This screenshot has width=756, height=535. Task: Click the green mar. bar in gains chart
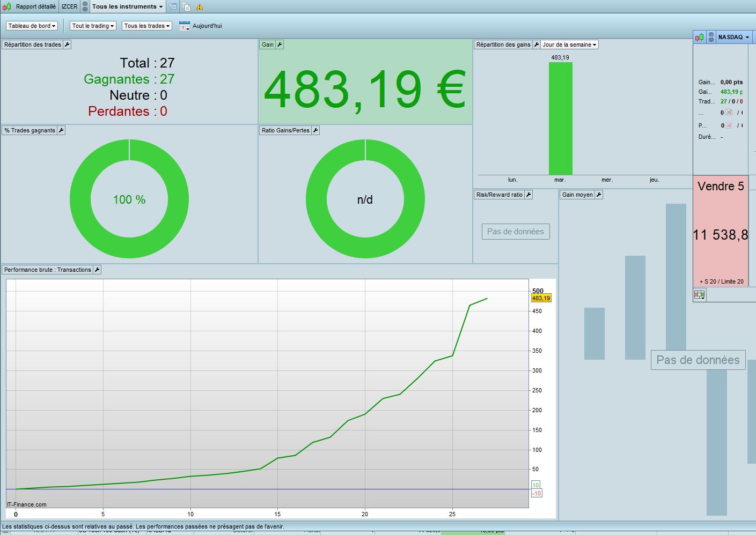point(560,118)
